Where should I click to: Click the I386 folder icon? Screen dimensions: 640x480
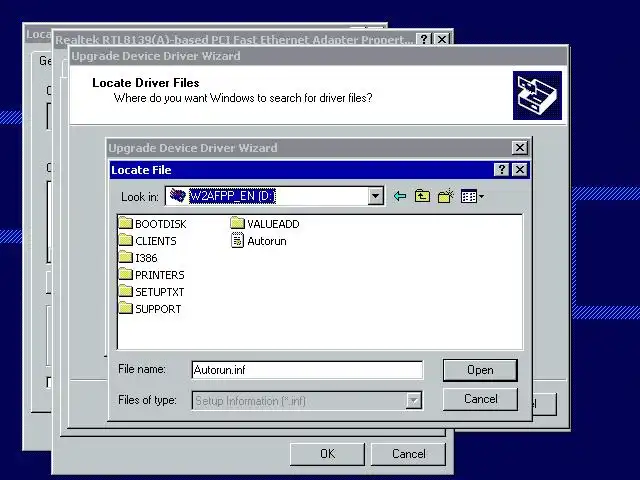[x=126, y=257]
